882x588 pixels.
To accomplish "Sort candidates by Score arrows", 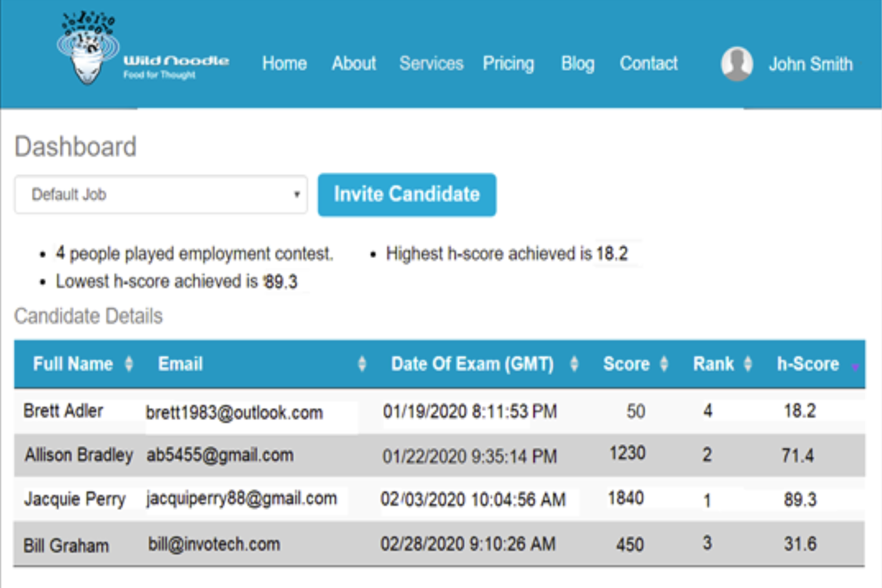I will (x=664, y=364).
